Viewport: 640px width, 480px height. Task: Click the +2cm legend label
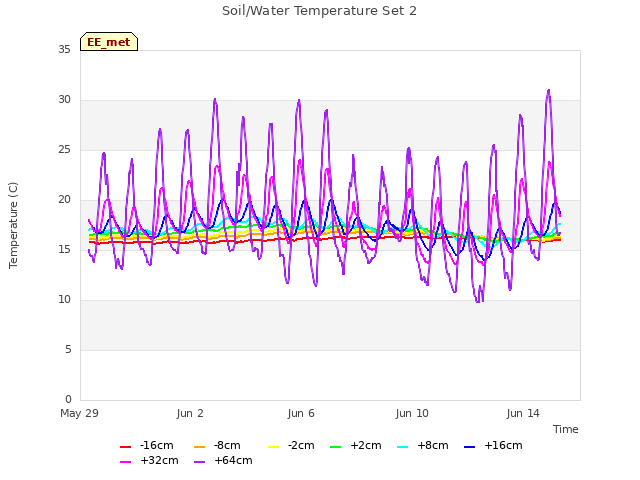click(x=366, y=445)
